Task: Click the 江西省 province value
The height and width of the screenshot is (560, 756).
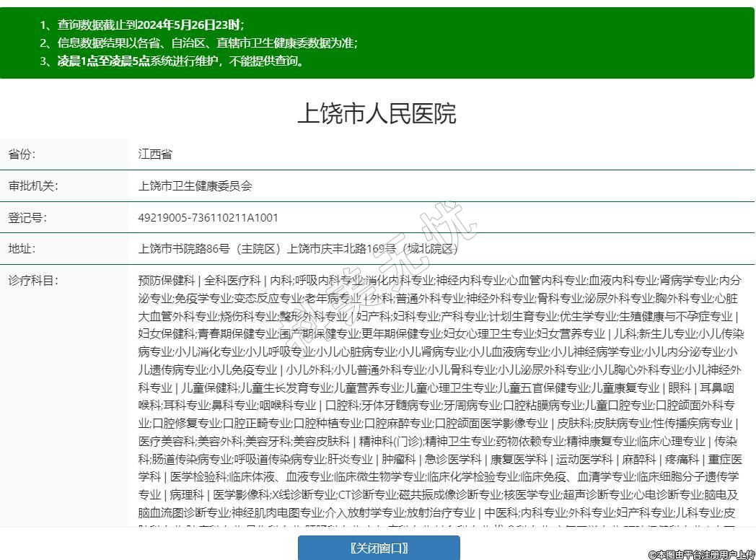Action: pyautogui.click(x=155, y=154)
